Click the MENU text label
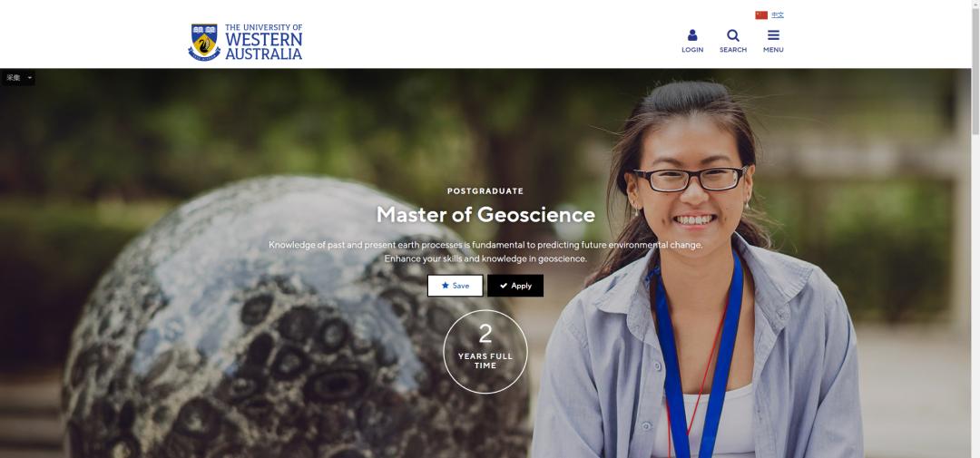Screen dimensions: 980x458 [x=773, y=50]
